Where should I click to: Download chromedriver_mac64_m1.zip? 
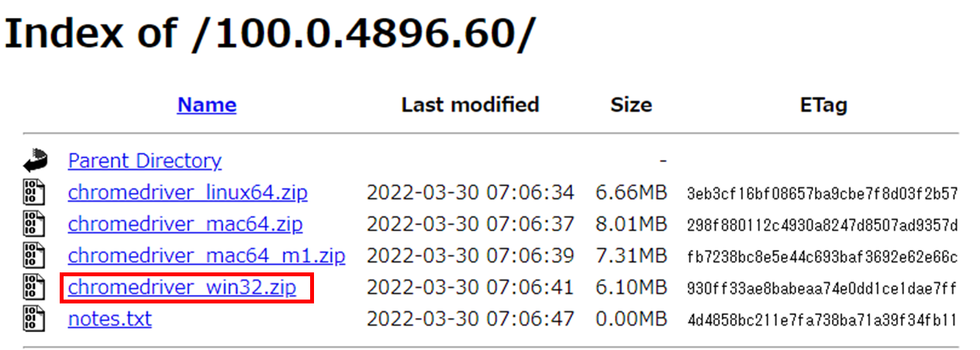(207, 255)
